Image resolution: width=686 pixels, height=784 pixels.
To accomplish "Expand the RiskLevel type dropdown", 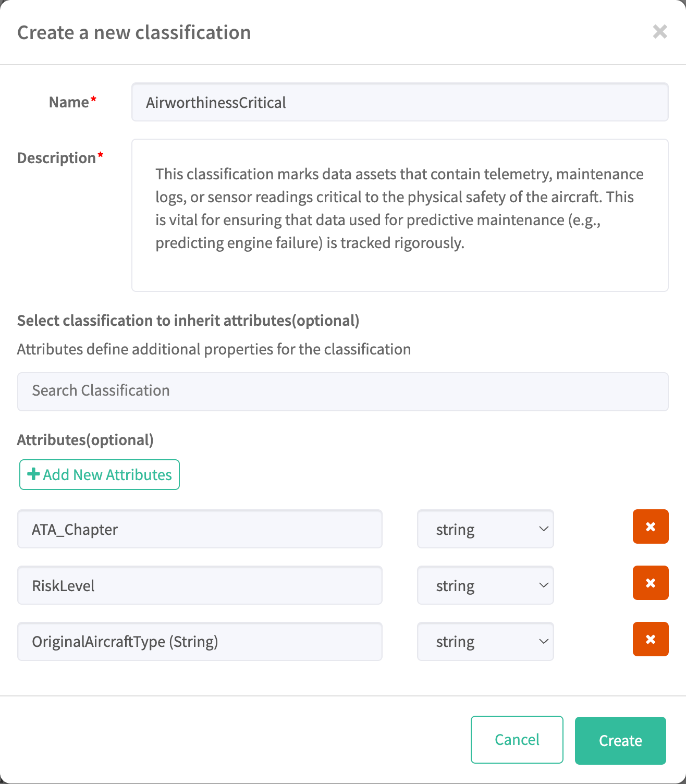I will pyautogui.click(x=485, y=585).
